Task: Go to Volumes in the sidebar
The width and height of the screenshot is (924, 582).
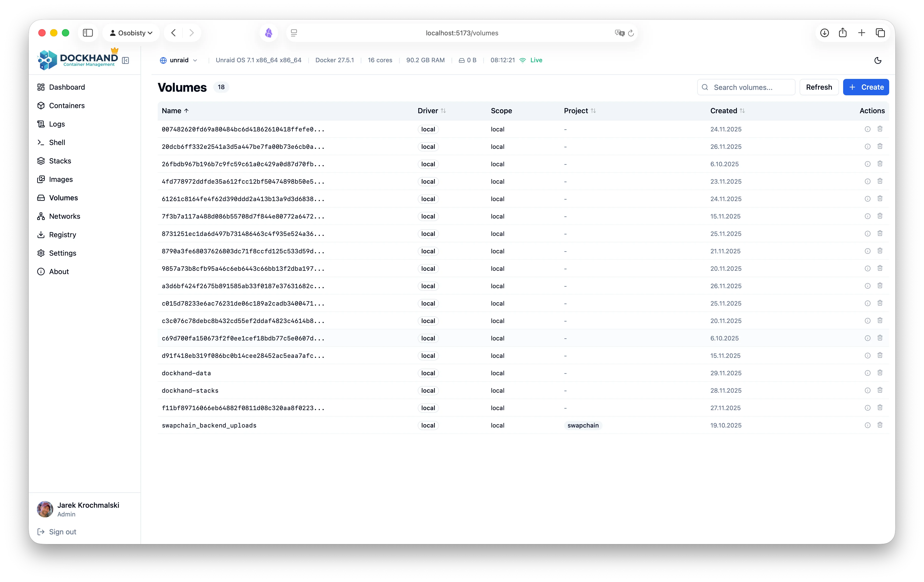Action: click(63, 198)
